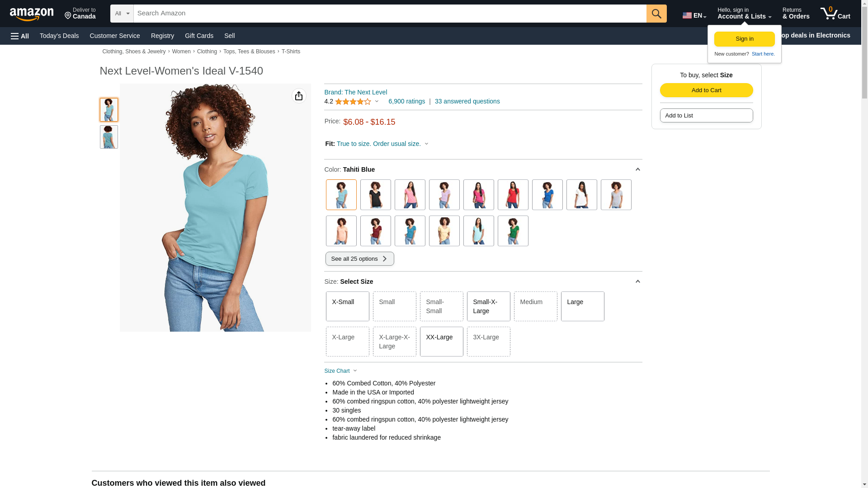Click the star rating icons
Screen dimensions: 868x488
353,102
